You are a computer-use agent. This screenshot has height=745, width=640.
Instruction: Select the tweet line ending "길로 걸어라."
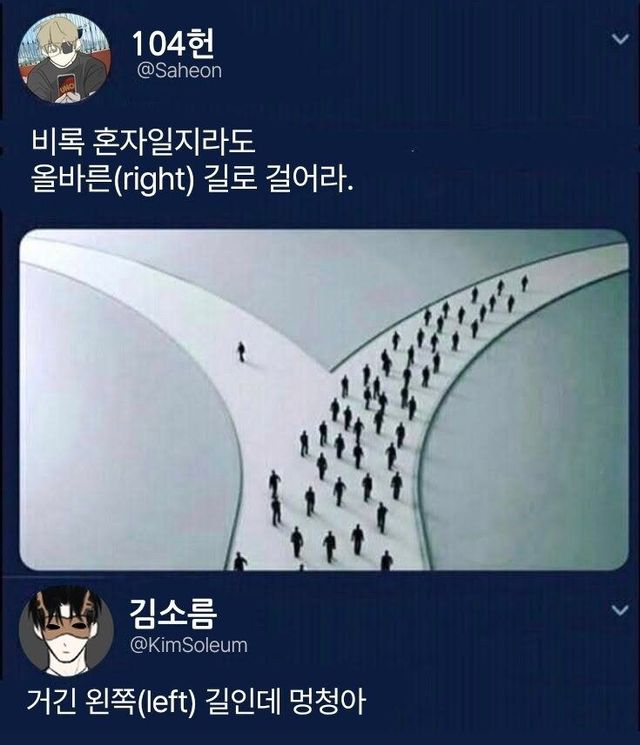tap(192, 179)
